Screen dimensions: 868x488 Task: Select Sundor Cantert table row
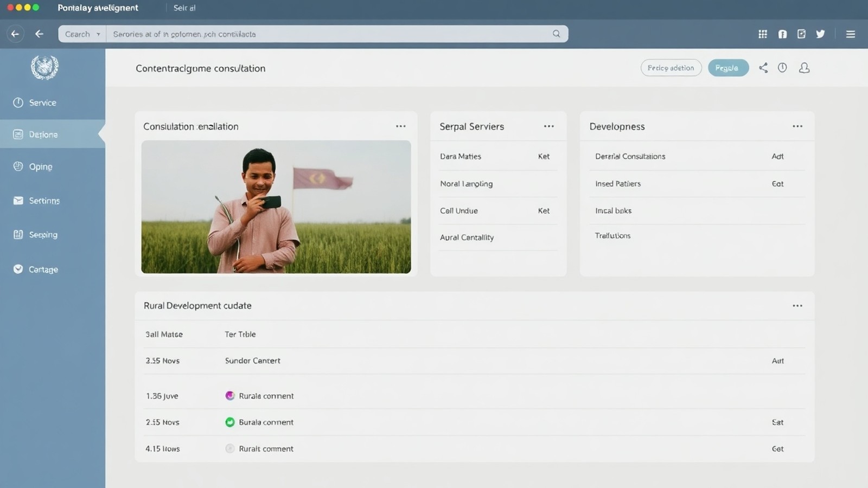(475, 361)
